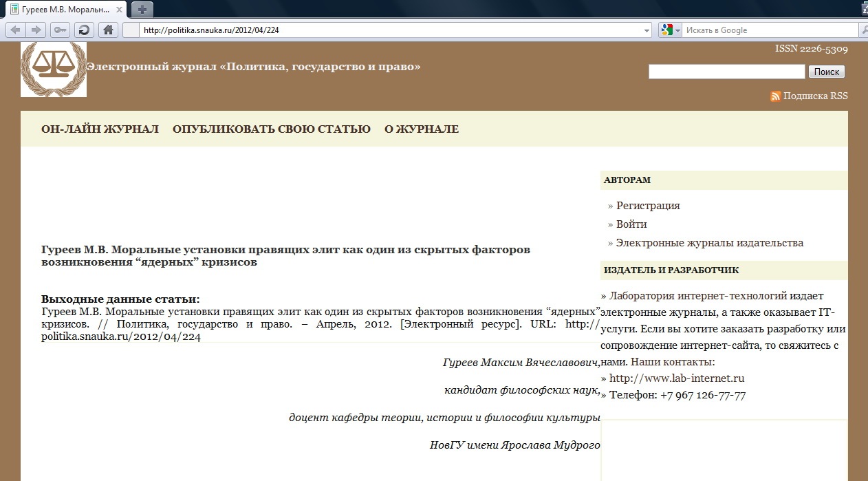Click the Искать в Google search field
868x481 pixels.
coord(769,30)
